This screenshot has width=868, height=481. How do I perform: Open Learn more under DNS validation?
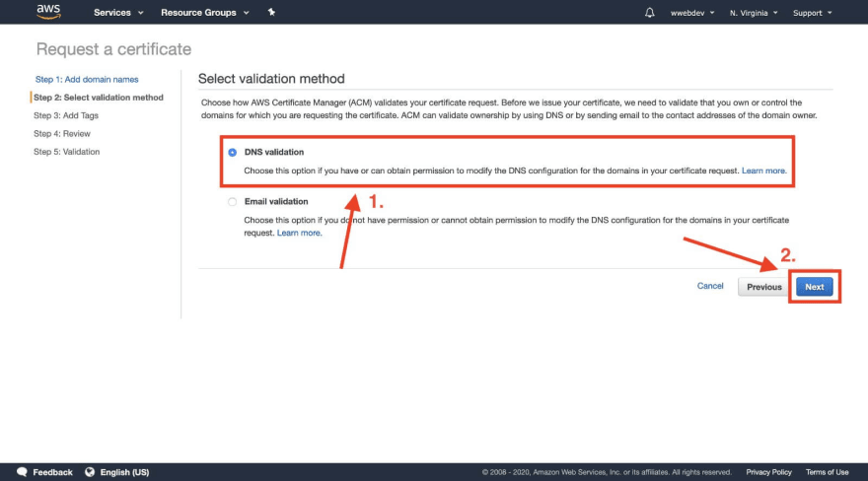click(x=763, y=171)
